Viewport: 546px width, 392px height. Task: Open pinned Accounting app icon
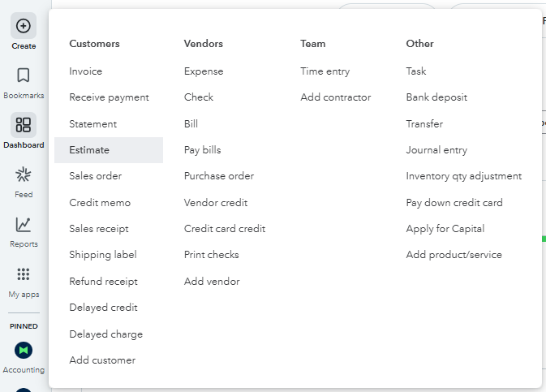(24, 351)
